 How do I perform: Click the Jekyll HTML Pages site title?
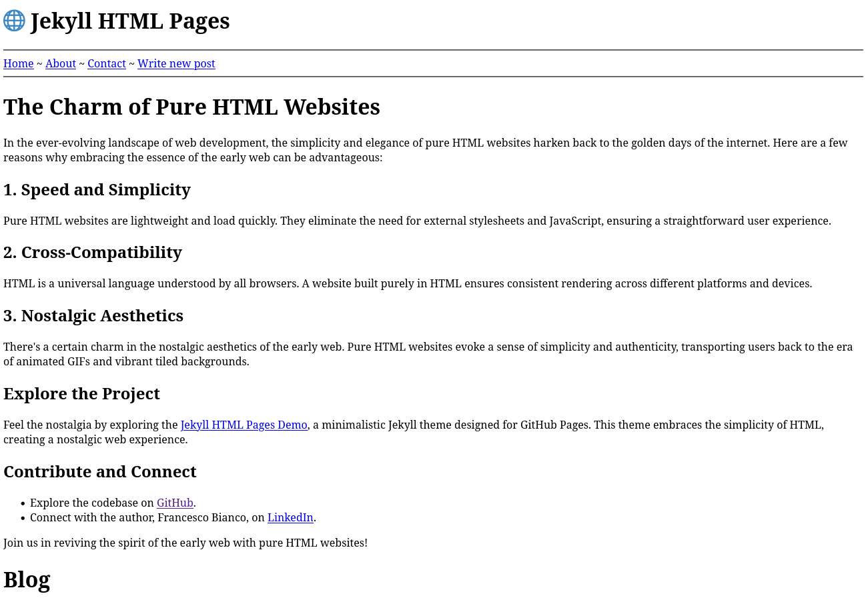click(x=130, y=21)
